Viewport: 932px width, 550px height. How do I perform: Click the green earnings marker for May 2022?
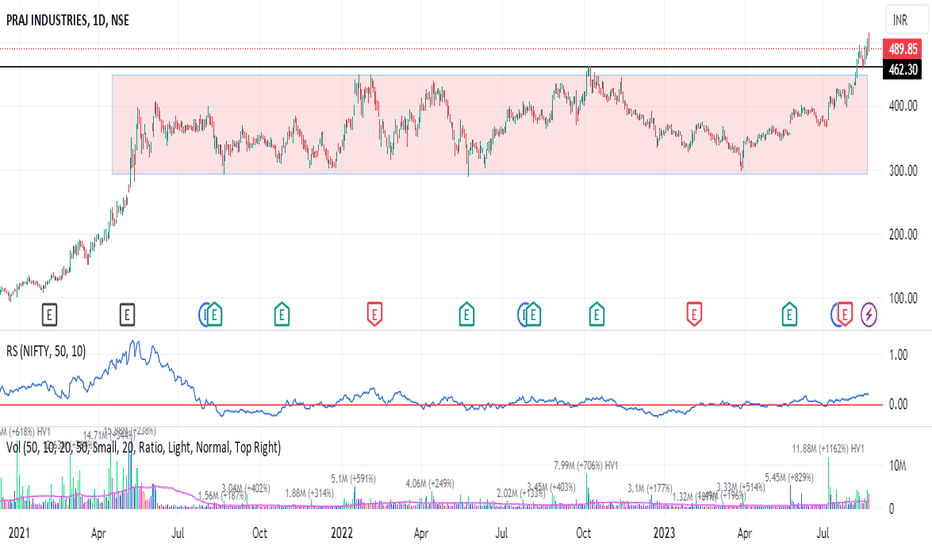[467, 315]
